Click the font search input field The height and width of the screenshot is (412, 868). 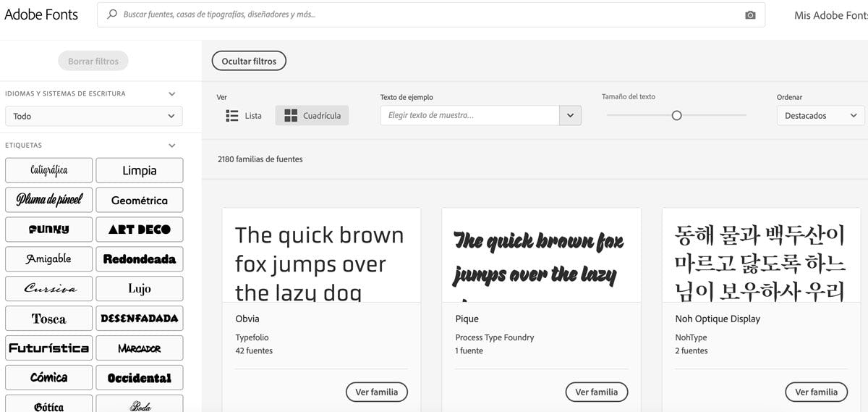pyautogui.click(x=427, y=14)
